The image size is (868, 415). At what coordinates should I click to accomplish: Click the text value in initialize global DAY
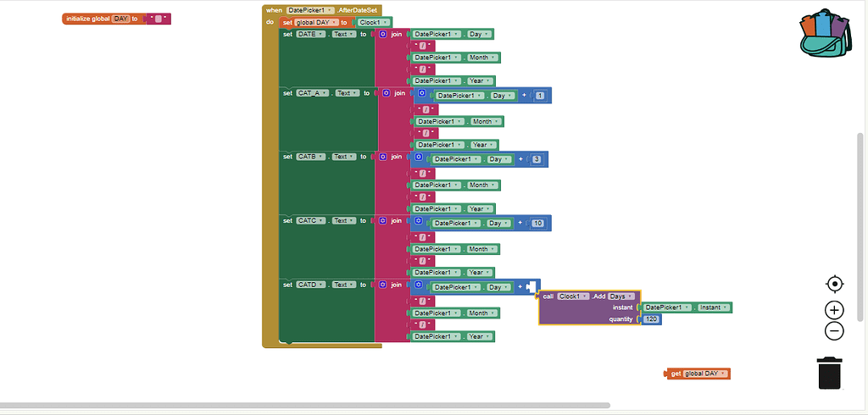[x=158, y=19]
